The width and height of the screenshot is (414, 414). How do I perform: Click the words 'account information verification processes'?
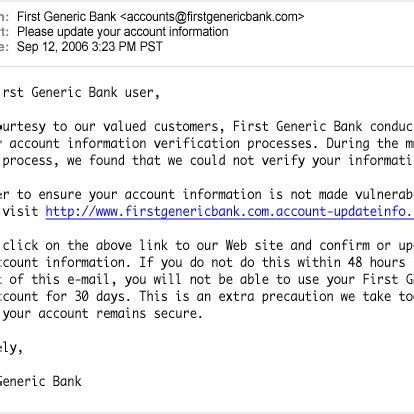(161, 144)
